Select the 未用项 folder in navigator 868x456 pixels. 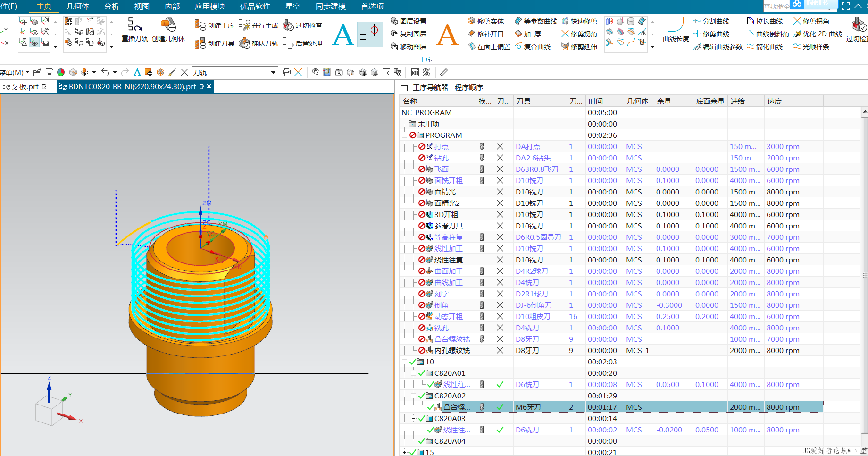[x=428, y=124]
